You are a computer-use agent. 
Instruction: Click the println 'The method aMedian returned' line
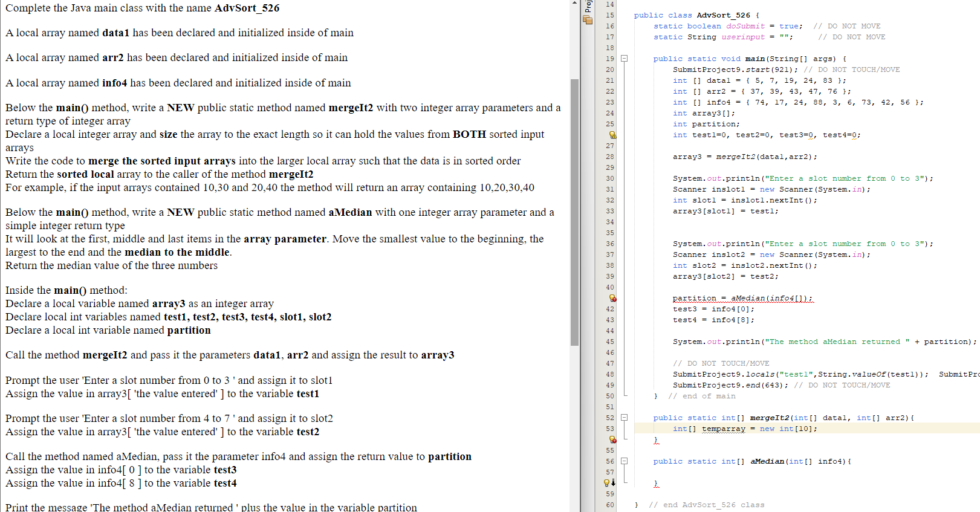(x=824, y=342)
